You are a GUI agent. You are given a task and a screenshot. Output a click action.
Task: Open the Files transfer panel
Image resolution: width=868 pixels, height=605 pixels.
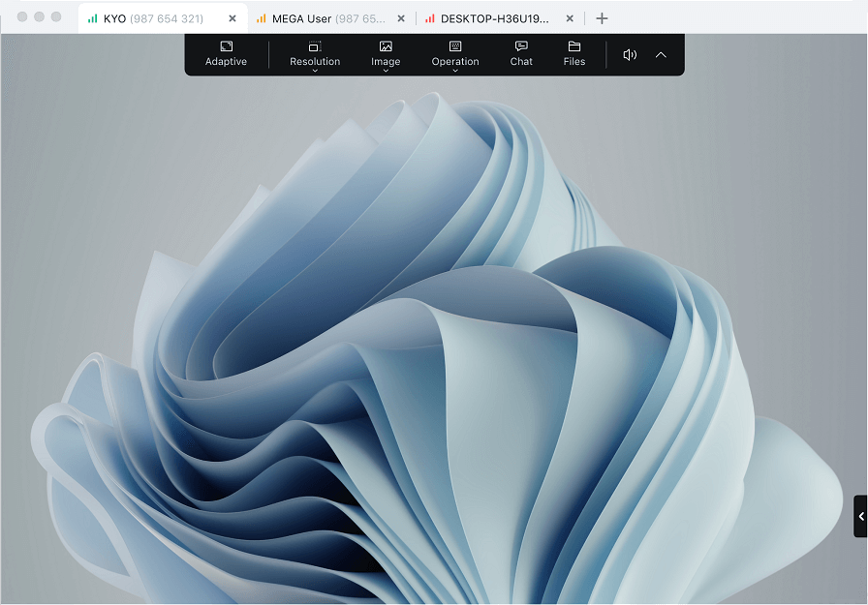574,53
